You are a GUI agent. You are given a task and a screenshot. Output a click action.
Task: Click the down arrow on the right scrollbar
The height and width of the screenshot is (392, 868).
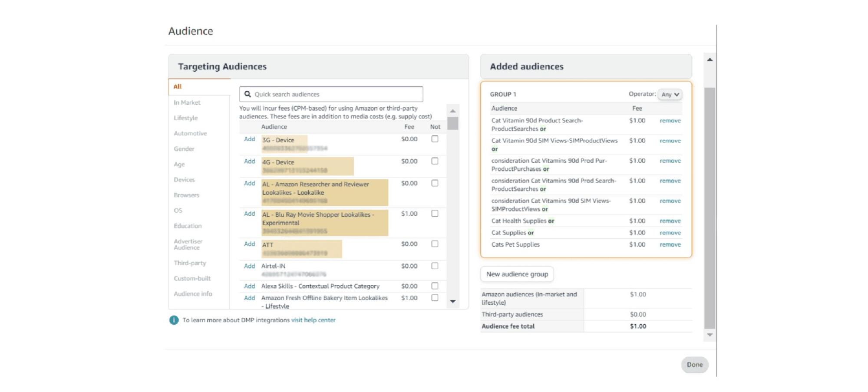(710, 334)
